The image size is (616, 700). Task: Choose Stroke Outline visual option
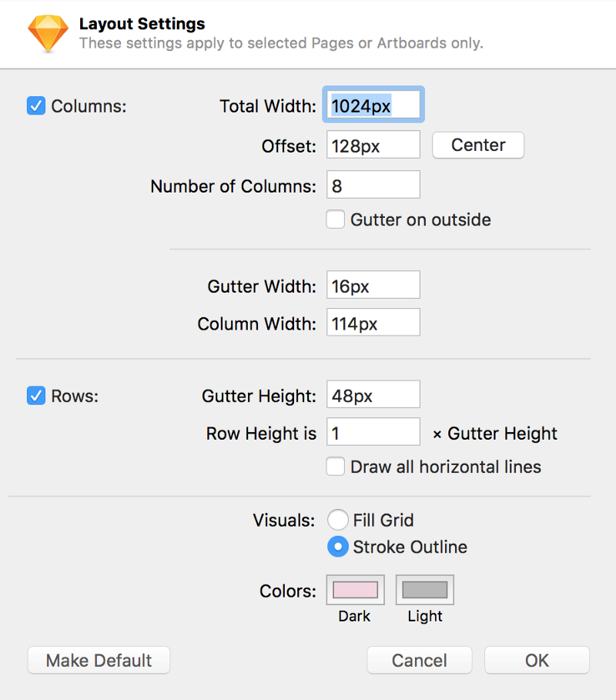[x=337, y=547]
